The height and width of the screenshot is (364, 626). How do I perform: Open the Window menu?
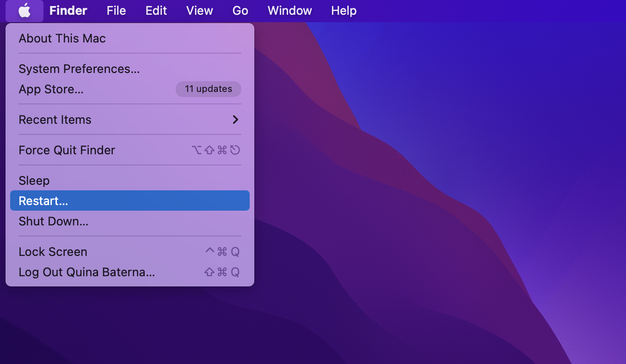pos(290,11)
